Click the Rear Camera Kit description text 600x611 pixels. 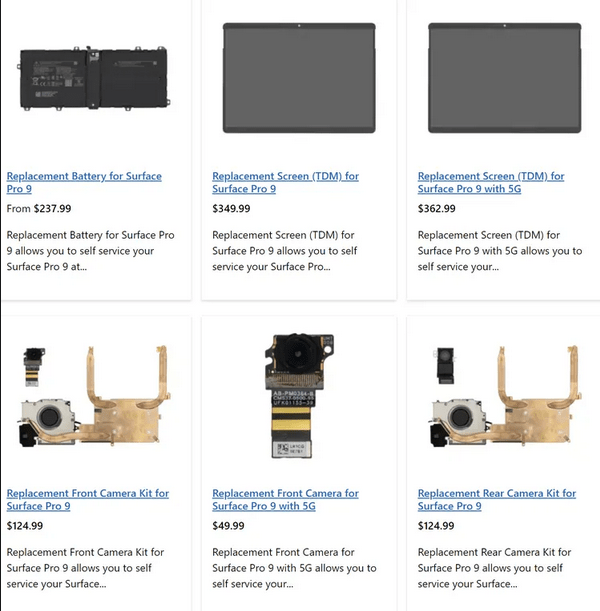click(494, 568)
